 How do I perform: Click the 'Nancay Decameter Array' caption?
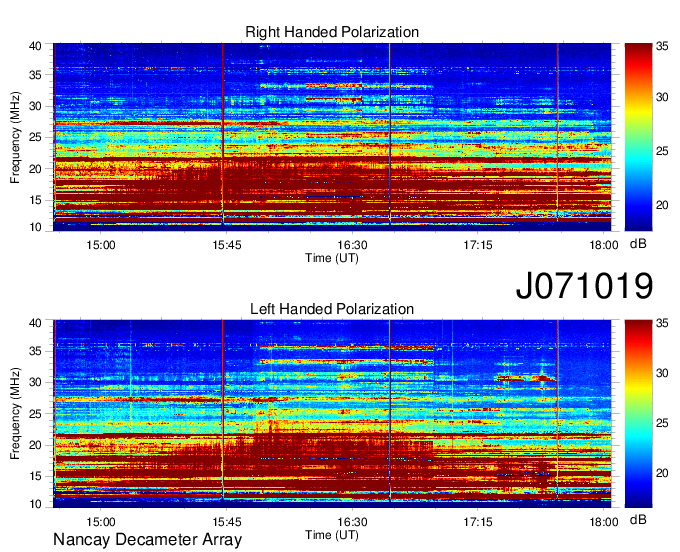pos(147,540)
